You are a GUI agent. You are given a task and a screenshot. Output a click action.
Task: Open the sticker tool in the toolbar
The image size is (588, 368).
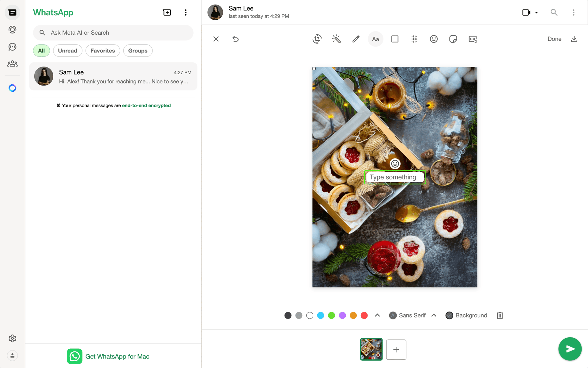coord(453,39)
